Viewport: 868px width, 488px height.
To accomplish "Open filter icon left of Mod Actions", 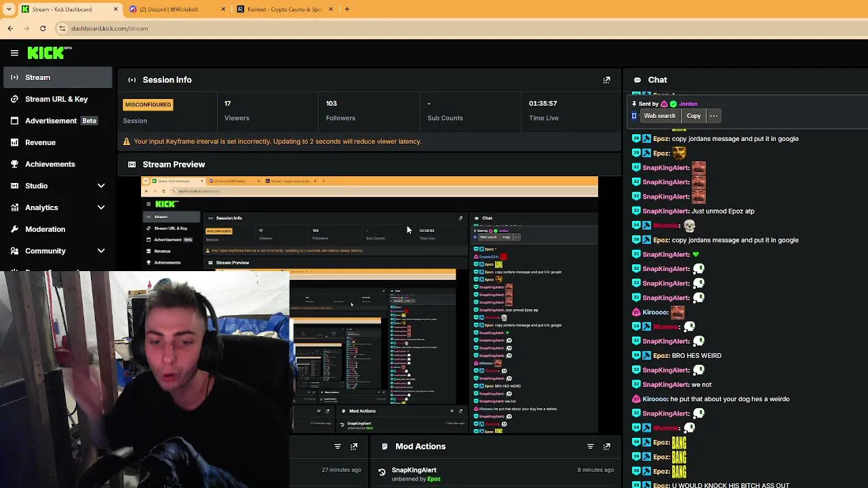I will [337, 447].
